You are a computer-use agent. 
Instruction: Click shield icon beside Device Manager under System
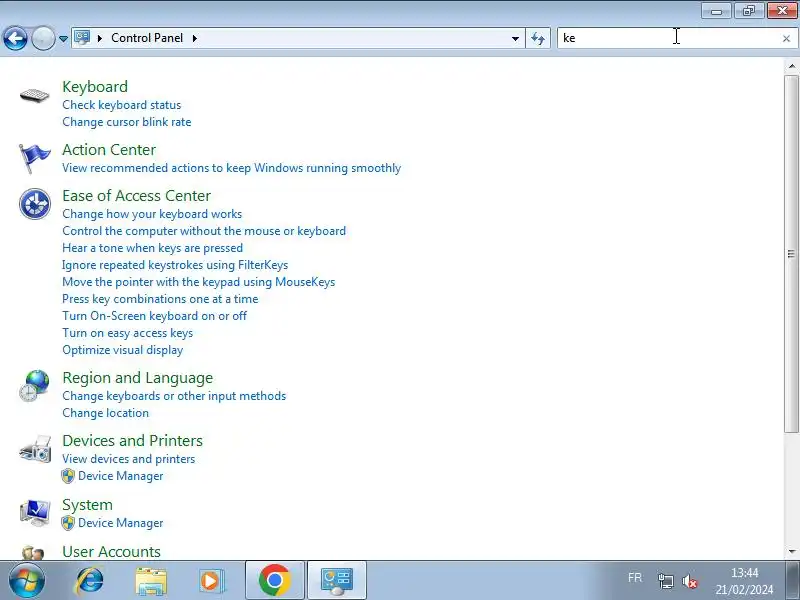click(x=68, y=523)
